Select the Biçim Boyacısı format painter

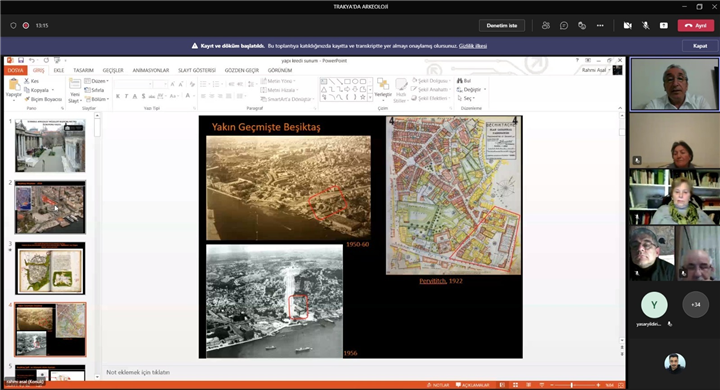(43, 99)
